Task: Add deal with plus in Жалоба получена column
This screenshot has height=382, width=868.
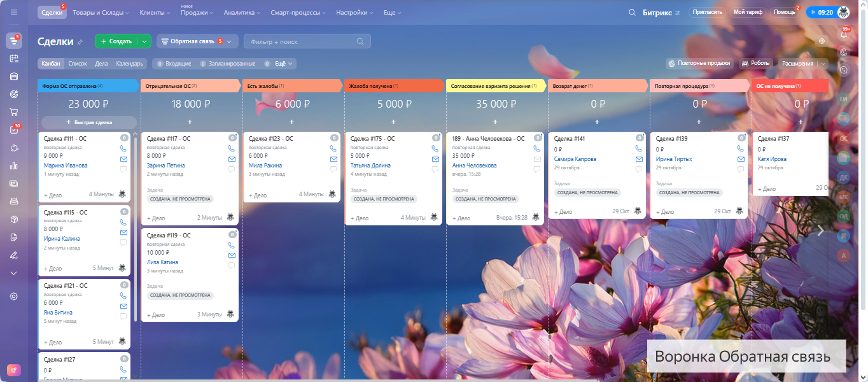Action: tap(393, 122)
